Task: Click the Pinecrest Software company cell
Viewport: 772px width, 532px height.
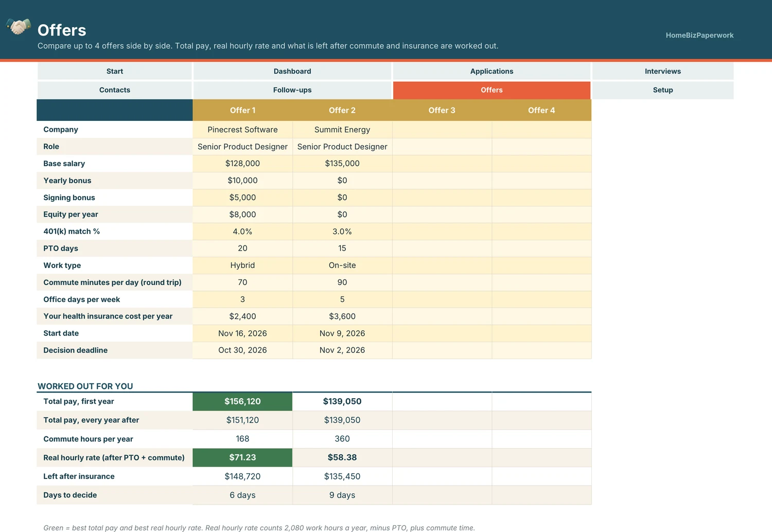Action: [242, 130]
